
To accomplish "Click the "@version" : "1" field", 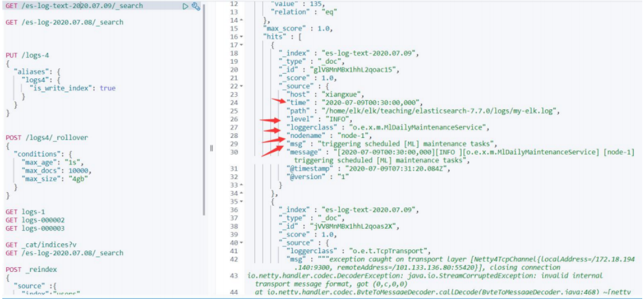I will point(317,176).
